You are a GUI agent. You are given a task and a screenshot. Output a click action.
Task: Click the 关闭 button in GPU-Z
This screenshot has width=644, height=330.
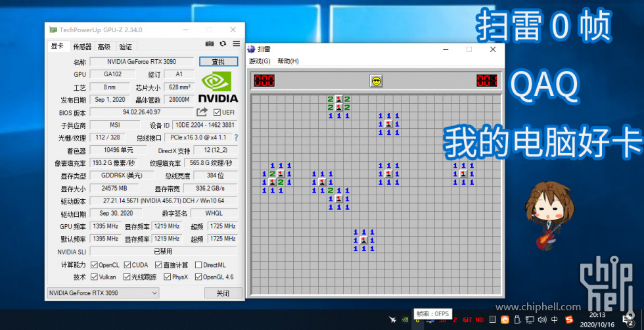pyautogui.click(x=223, y=293)
